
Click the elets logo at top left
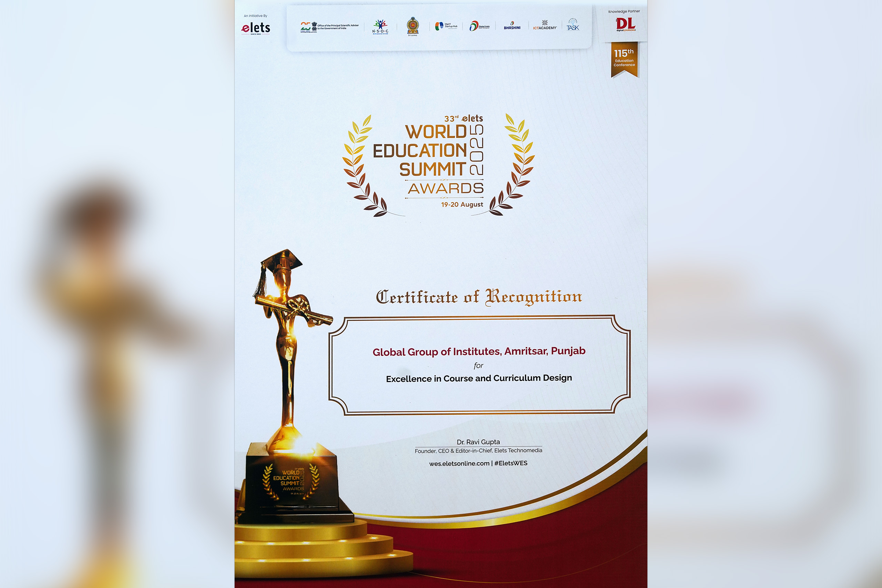[x=256, y=28]
